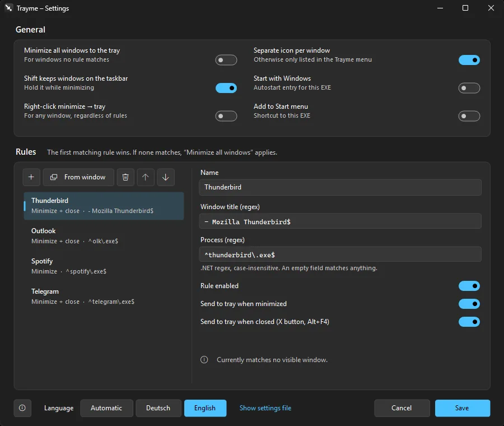Click the 'Rules' heading
Viewport: 504px width, 426px height.
click(x=26, y=152)
